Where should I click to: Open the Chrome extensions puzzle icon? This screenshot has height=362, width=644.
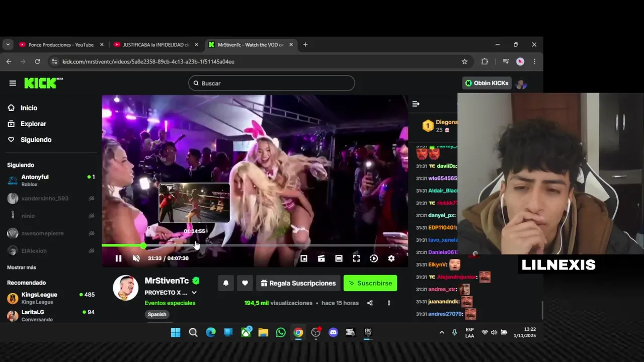(485, 61)
